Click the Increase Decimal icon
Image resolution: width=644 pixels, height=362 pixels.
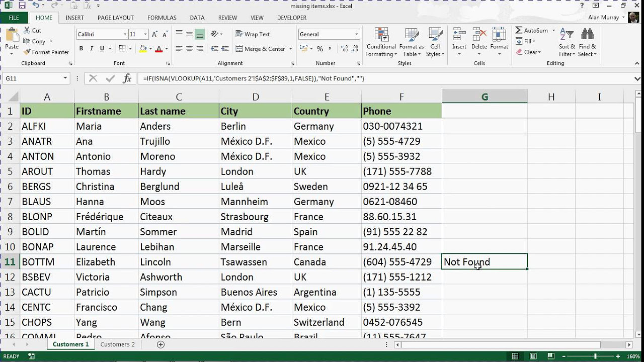344,48
